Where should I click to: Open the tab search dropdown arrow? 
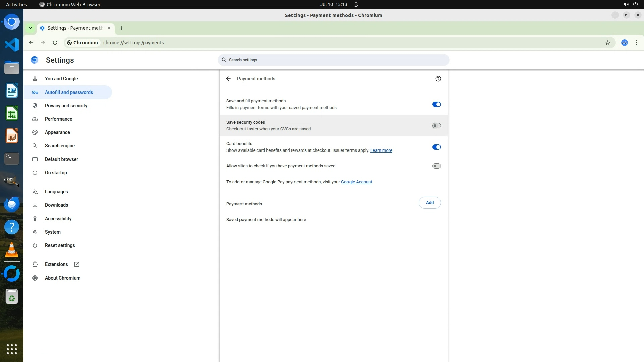(30, 28)
